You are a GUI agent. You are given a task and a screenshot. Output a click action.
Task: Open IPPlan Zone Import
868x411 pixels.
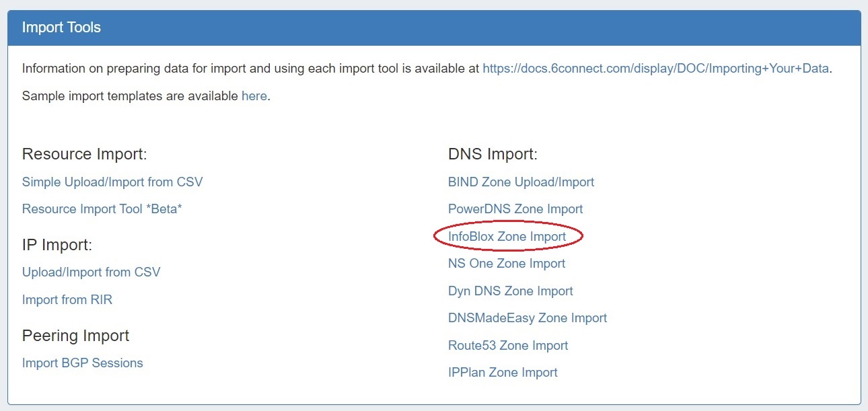click(503, 372)
